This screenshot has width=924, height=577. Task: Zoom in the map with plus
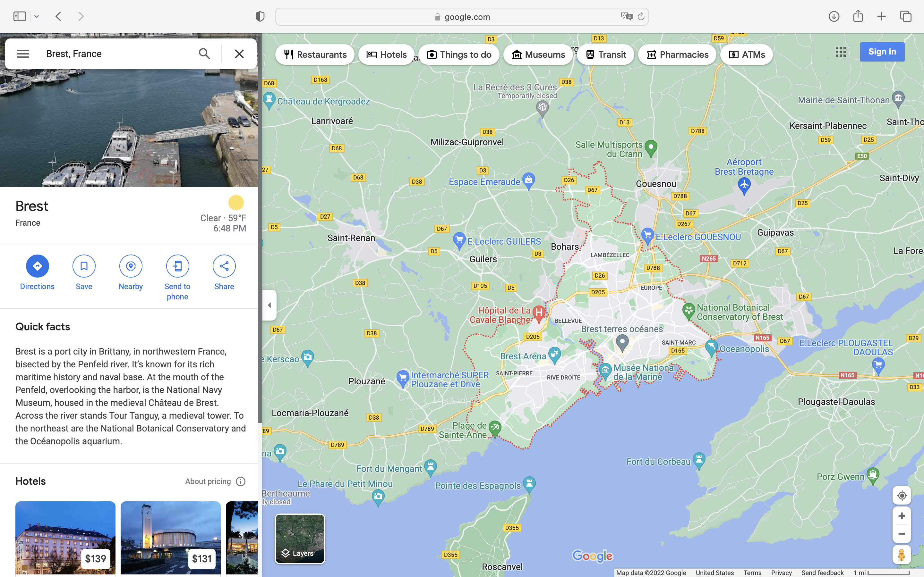coord(902,516)
